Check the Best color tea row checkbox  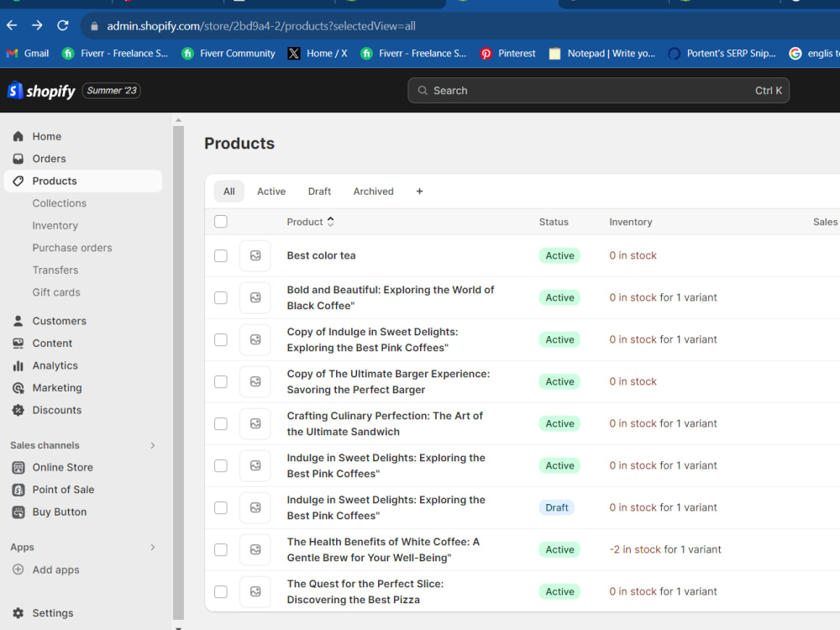coord(221,255)
